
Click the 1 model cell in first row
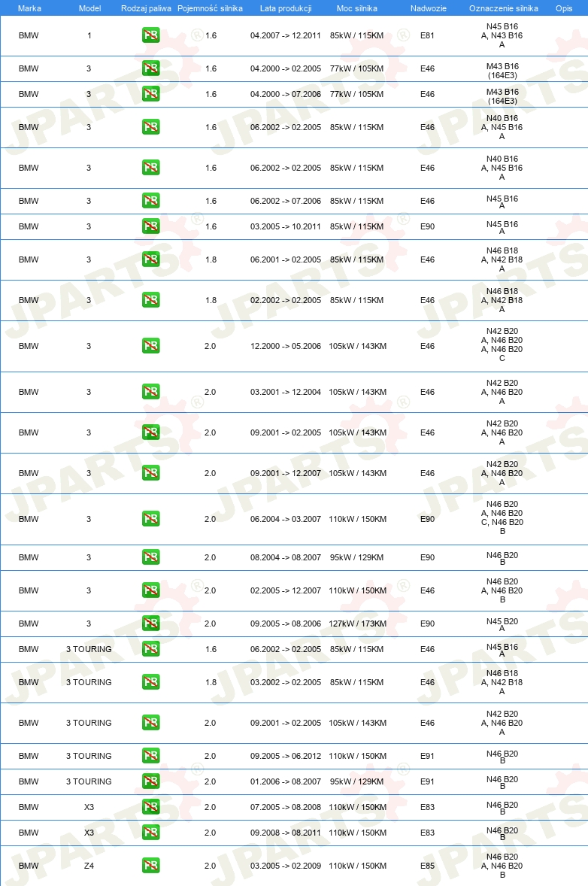click(x=89, y=35)
